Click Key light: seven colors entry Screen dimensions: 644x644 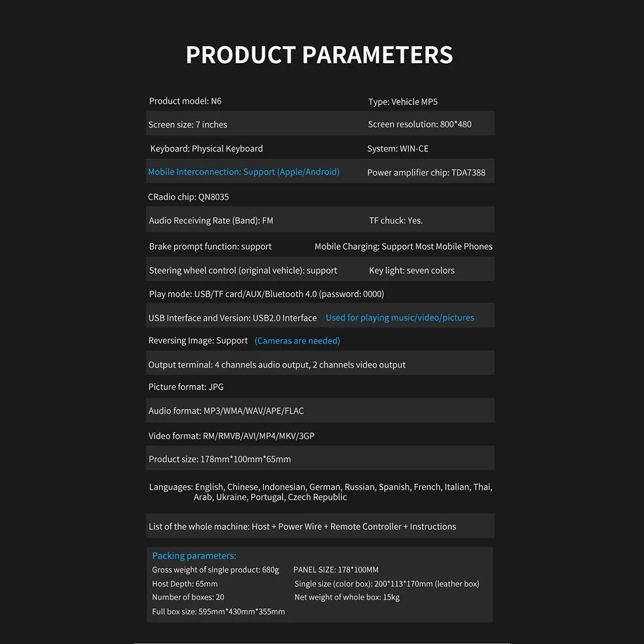coord(411,270)
